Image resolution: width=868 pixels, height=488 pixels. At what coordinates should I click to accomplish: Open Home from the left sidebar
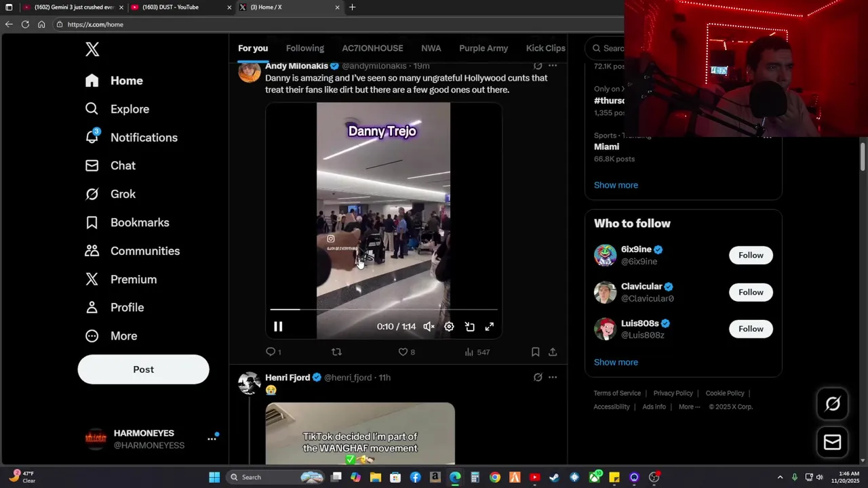114,81
